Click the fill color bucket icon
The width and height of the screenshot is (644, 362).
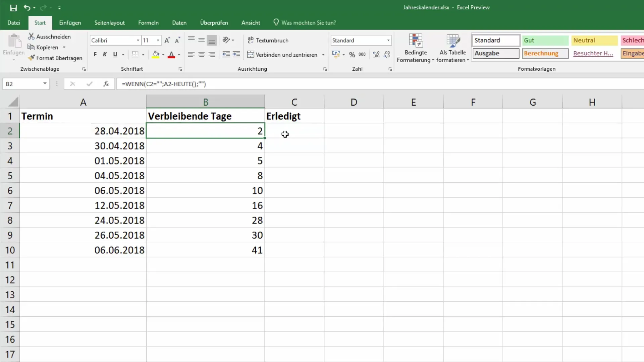coord(156,55)
